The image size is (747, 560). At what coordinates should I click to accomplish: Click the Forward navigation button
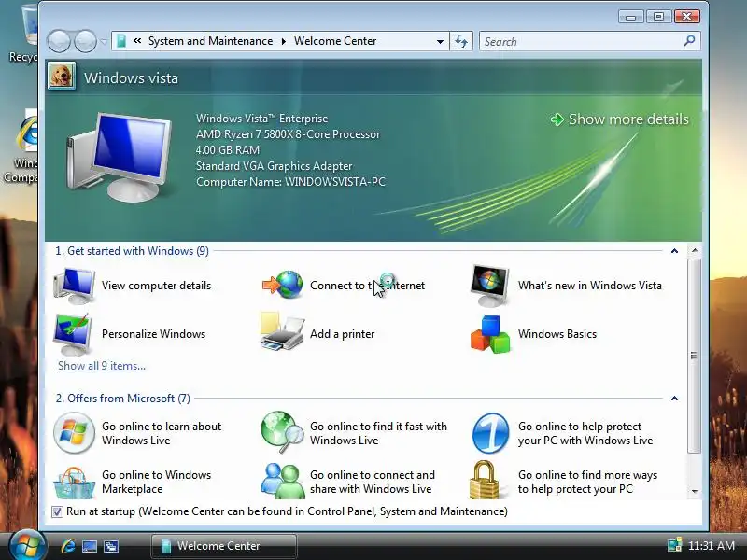pos(85,41)
